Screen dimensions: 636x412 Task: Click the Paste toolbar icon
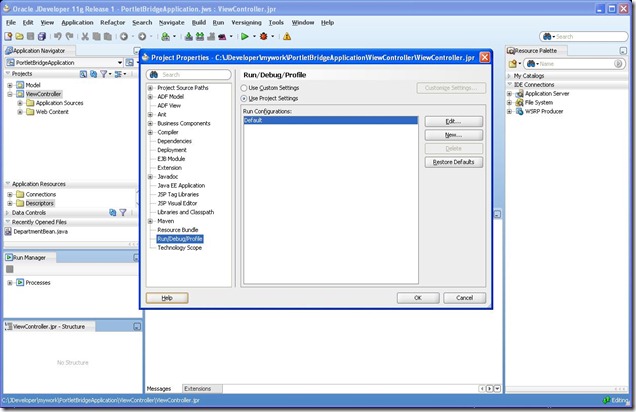[x=107, y=36]
